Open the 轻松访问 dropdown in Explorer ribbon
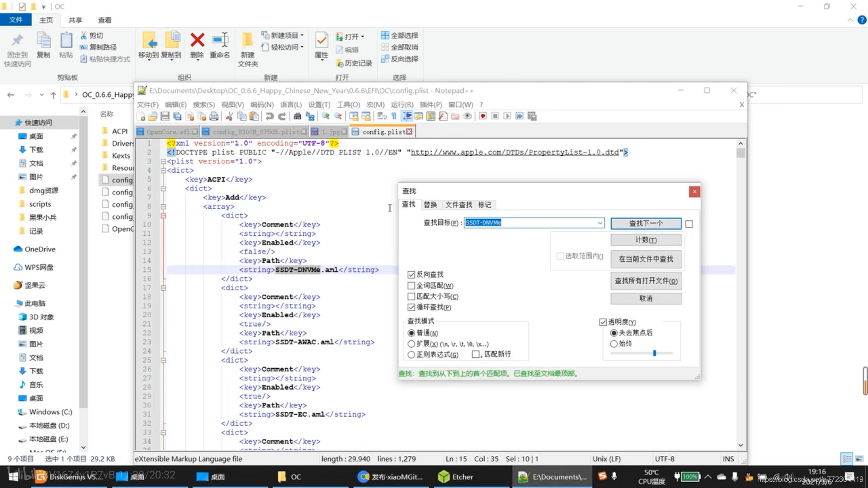868x488 pixels. click(283, 47)
